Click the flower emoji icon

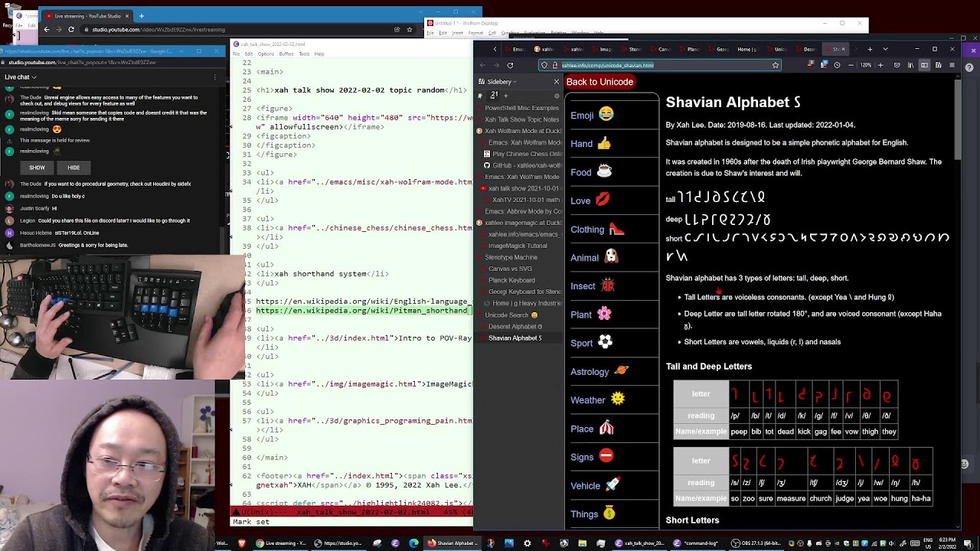pos(604,315)
